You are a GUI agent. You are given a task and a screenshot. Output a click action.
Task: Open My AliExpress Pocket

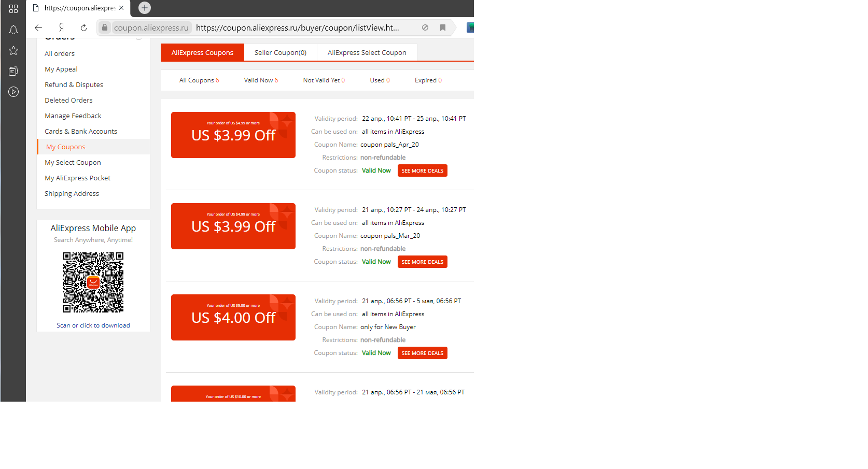[78, 178]
